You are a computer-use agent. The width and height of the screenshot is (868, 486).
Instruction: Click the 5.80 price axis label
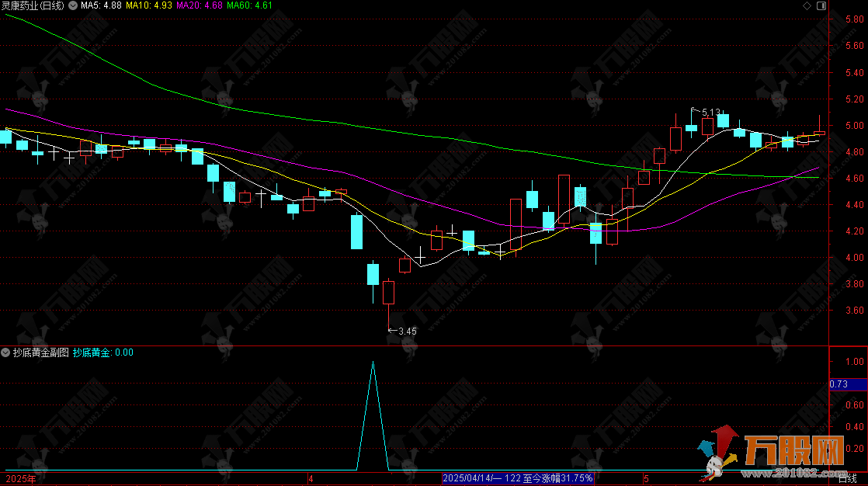coord(854,19)
